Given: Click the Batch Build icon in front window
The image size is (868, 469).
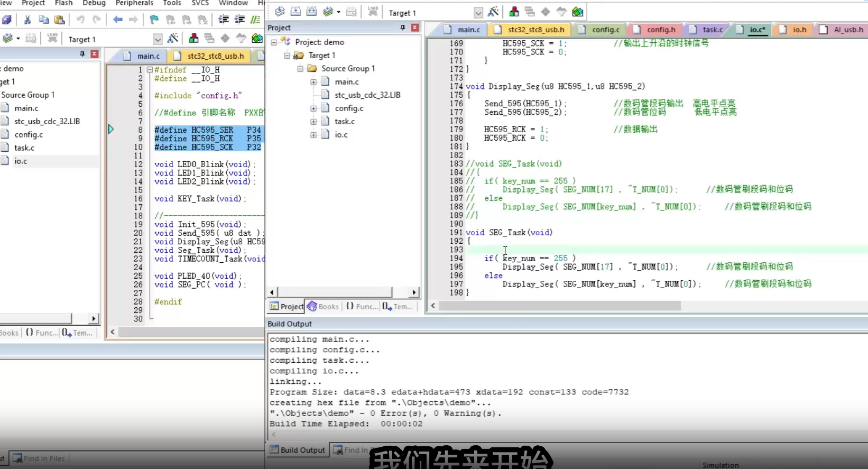Looking at the screenshot, I should coord(328,12).
